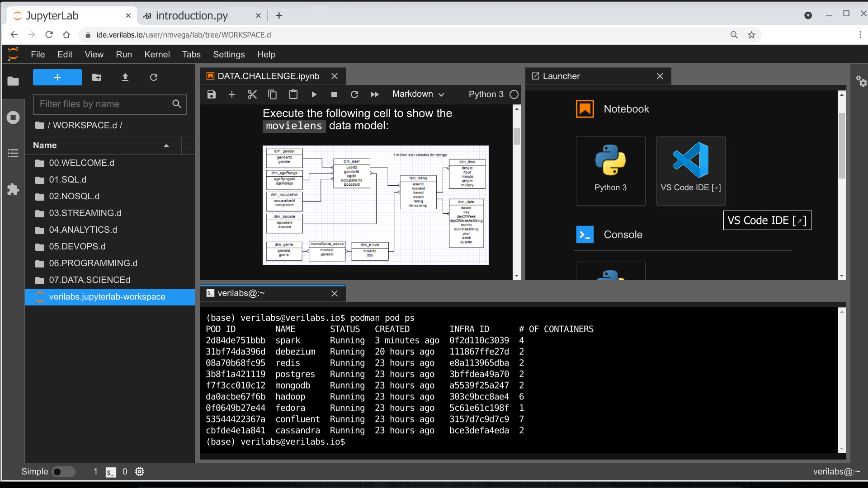This screenshot has width=868, height=488.
Task: Open the 06.PROGRAMMING.d folder
Action: pyautogui.click(x=110, y=263)
